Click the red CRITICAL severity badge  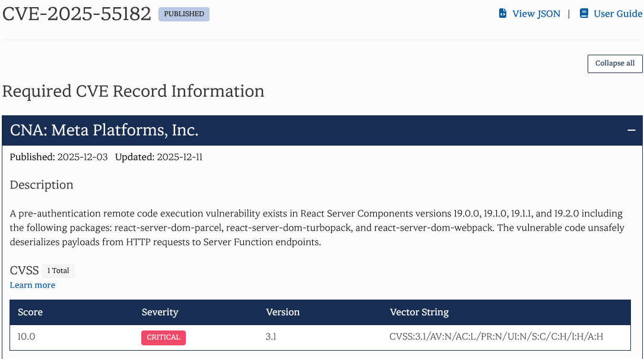(x=163, y=338)
